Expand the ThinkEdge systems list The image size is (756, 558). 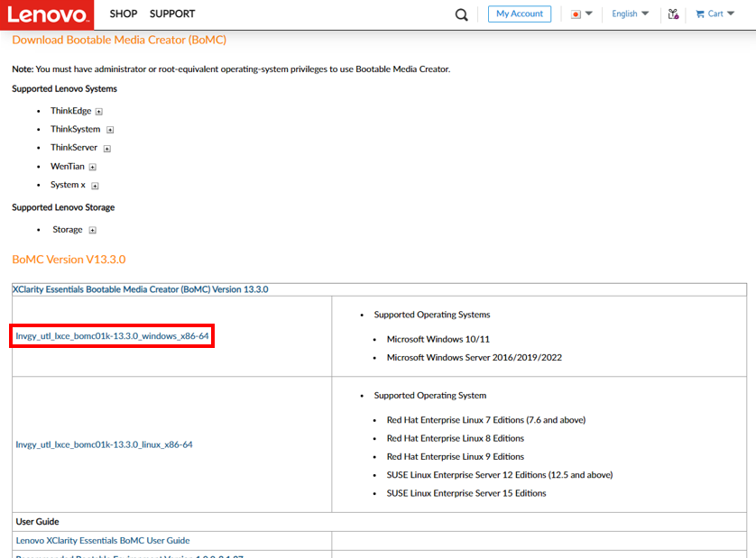point(97,111)
